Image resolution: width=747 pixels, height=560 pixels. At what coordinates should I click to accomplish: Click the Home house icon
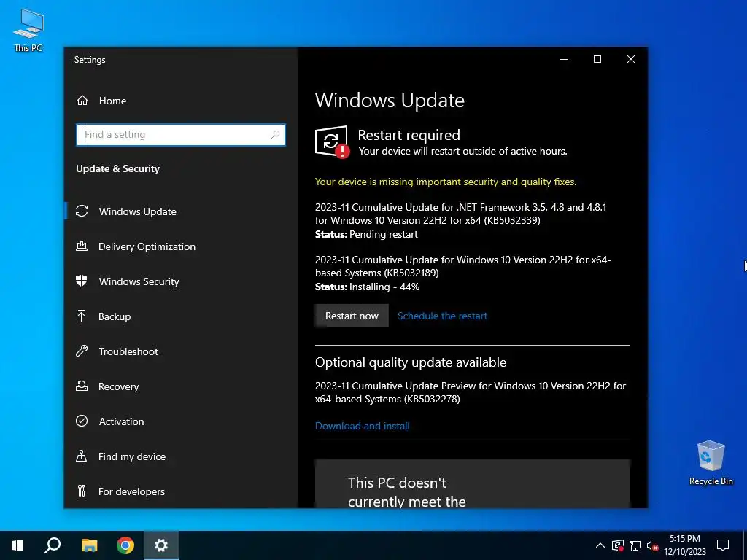point(82,101)
